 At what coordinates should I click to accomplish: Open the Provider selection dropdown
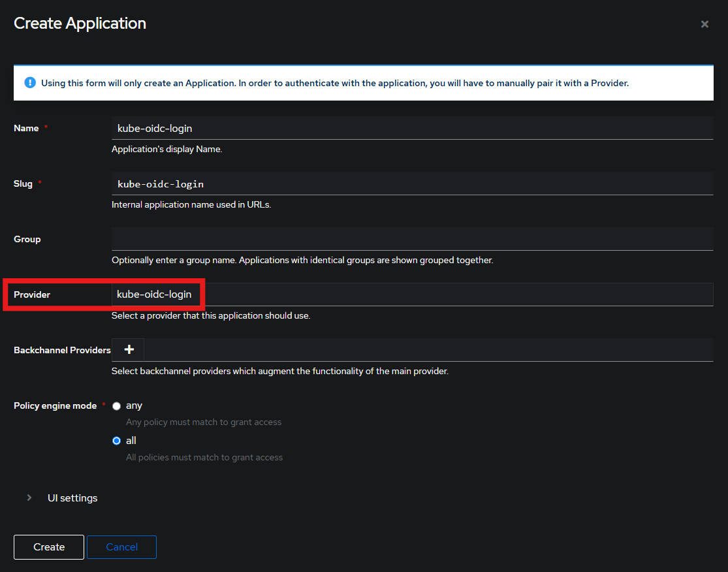click(x=412, y=294)
